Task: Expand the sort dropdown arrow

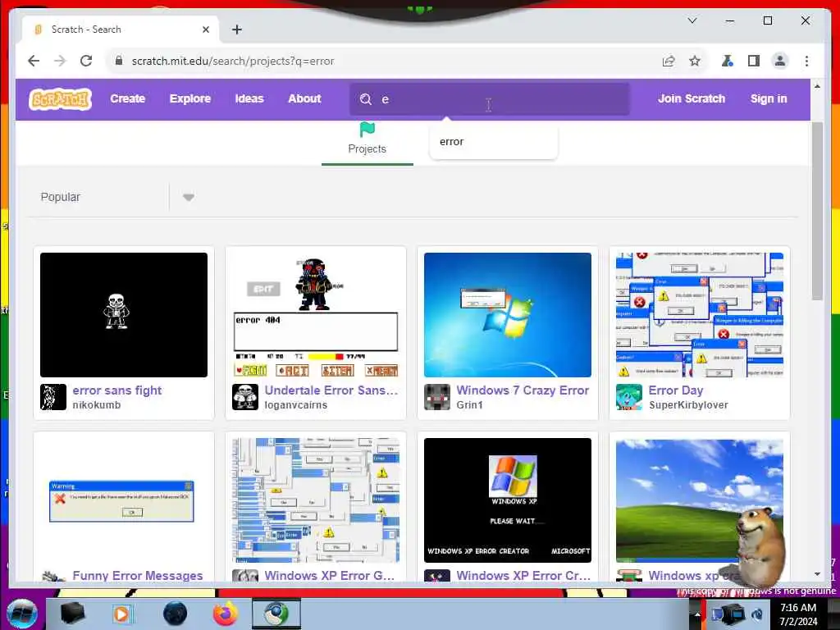Action: pos(188,197)
